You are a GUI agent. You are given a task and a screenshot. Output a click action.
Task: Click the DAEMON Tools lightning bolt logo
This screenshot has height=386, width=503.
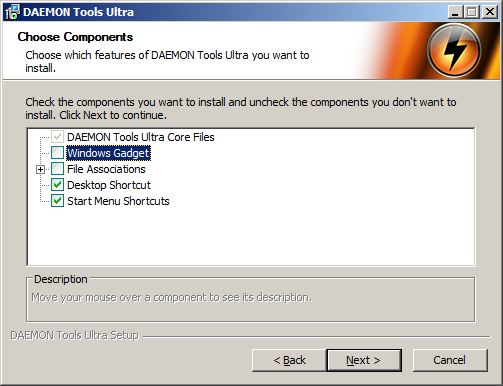(x=454, y=50)
